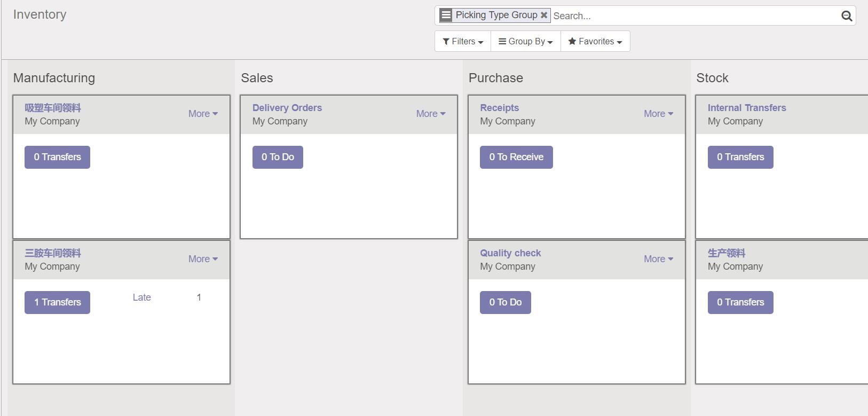Expand More menu on 吸塑车间领料 card
The height and width of the screenshot is (416, 868).
[x=203, y=114]
